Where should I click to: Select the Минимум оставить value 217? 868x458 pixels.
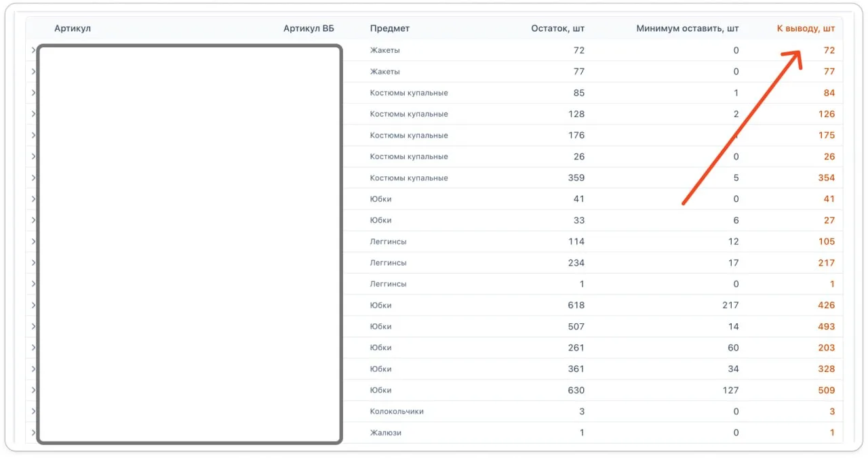coord(730,305)
